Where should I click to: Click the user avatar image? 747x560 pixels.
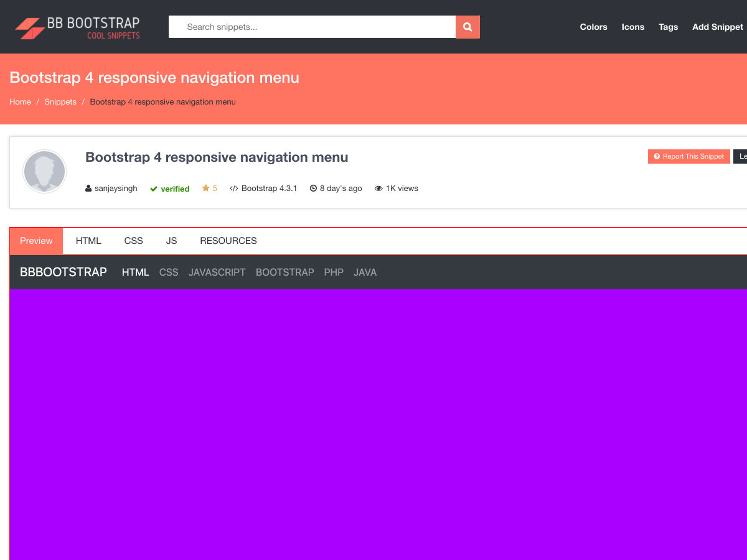tap(44, 171)
